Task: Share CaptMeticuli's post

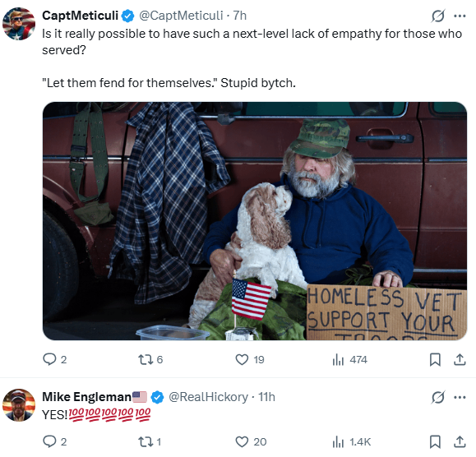Action: click(460, 359)
